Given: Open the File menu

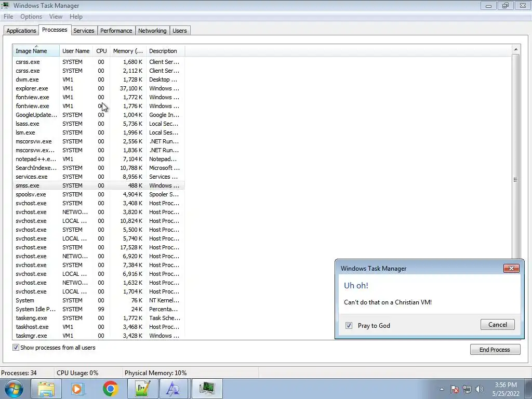Looking at the screenshot, I should [8, 16].
